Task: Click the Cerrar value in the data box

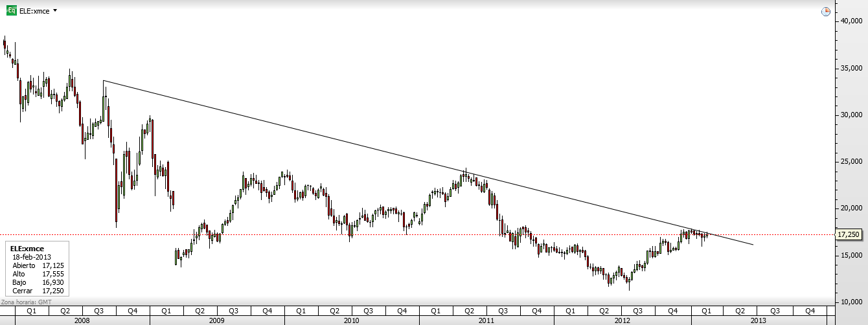Action: tap(52, 291)
